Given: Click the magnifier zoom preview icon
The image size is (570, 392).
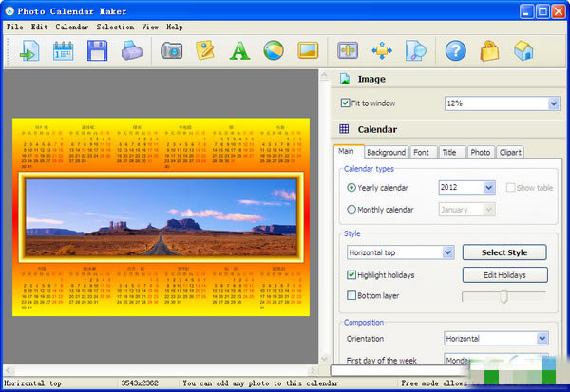Looking at the screenshot, I should point(416,51).
